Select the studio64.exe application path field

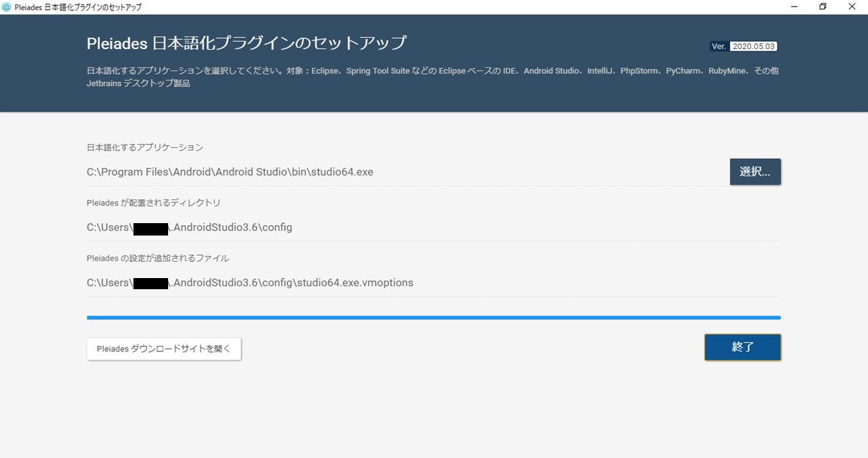coord(408,172)
